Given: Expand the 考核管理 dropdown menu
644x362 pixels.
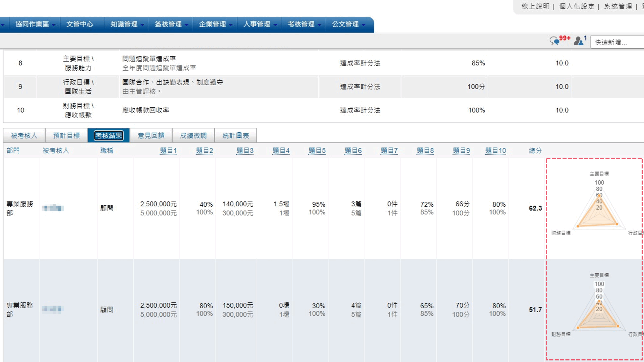Looking at the screenshot, I should [304, 24].
